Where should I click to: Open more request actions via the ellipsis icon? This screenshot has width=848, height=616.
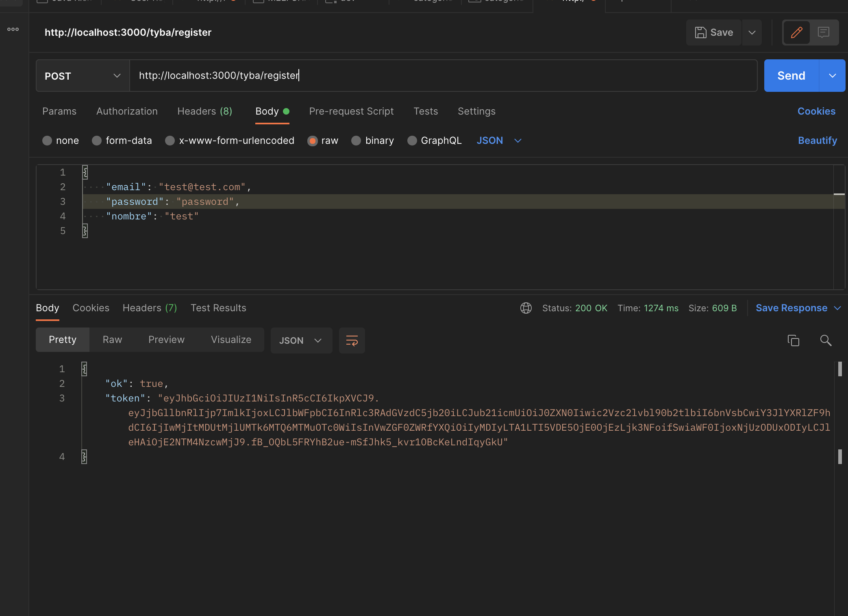pyautogui.click(x=13, y=29)
